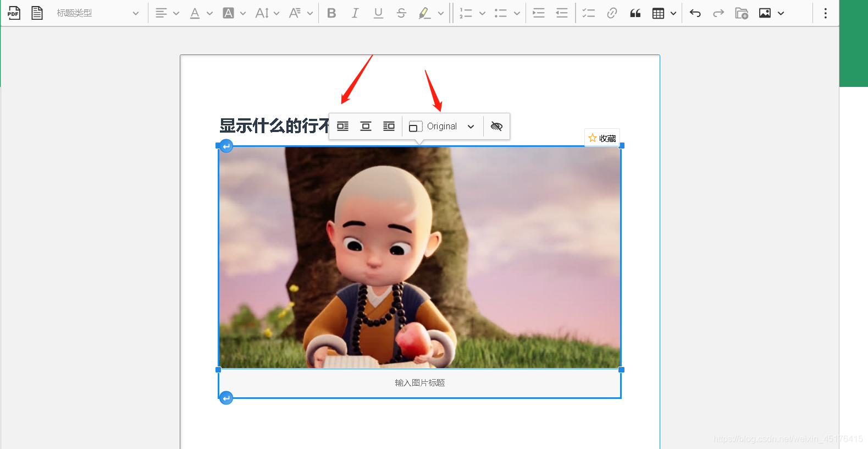Insert a table
Screen dimensions: 868x449
(x=658, y=13)
